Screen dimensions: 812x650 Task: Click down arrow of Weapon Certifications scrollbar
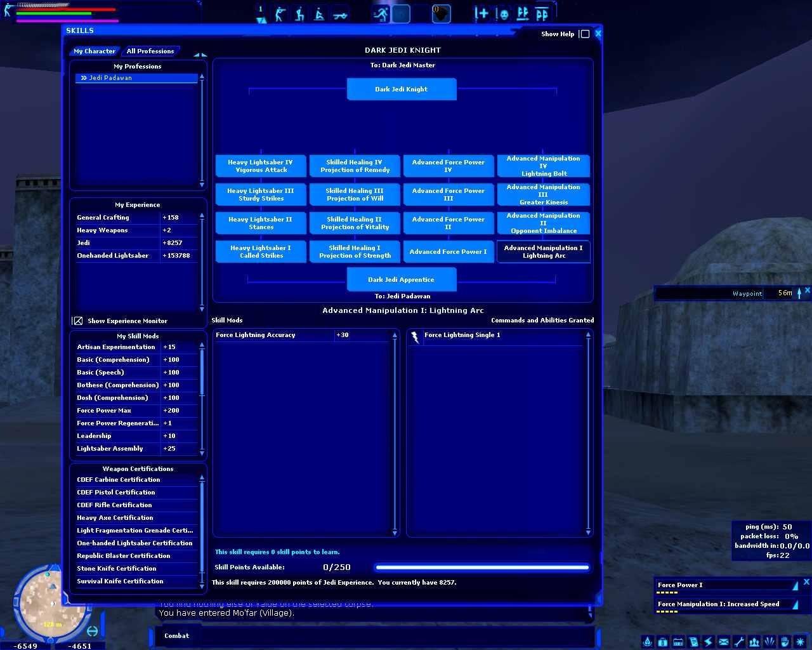tap(202, 586)
